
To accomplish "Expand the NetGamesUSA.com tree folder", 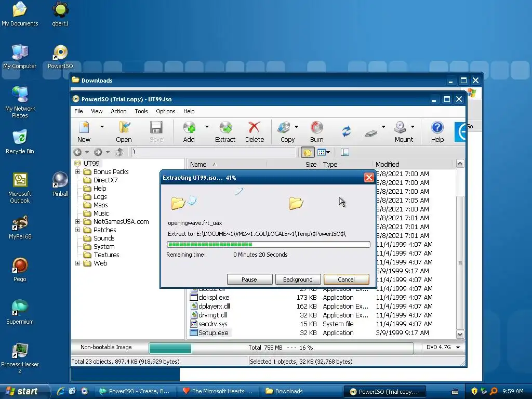I will [x=78, y=221].
